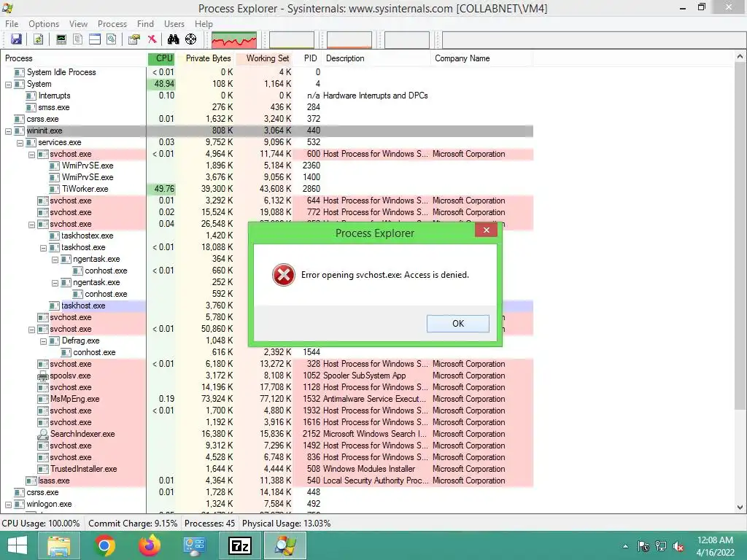Sort by the Company Name column header
This screenshot has height=560, width=747.
tap(481, 58)
